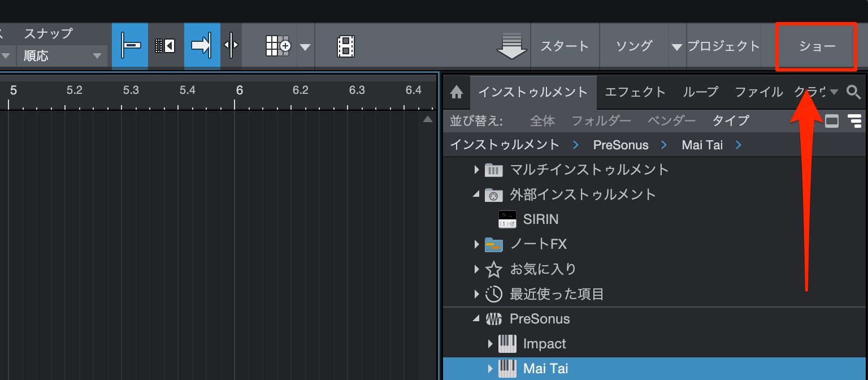Switch to the ソング page
This screenshot has width=868, height=380.
pyautogui.click(x=634, y=46)
